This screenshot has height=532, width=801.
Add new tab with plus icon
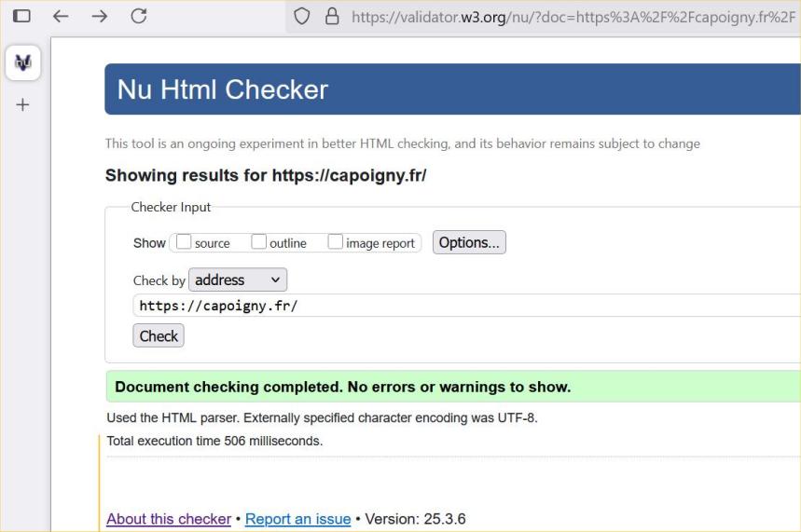click(22, 105)
